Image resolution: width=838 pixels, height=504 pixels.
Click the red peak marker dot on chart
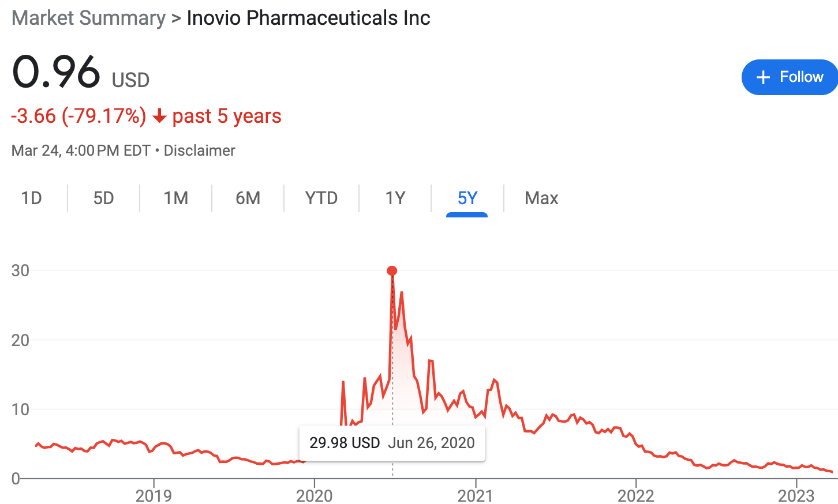coord(392,271)
